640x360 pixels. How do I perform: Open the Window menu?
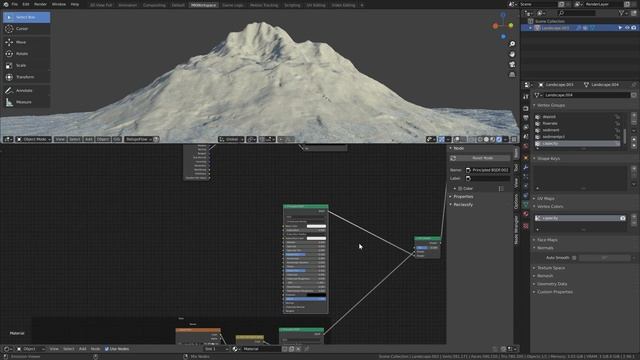click(x=59, y=4)
